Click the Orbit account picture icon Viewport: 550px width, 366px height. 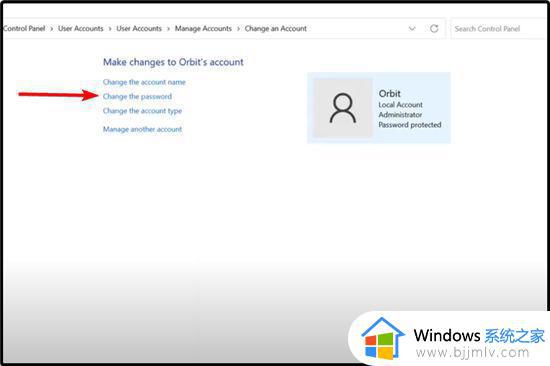coord(343,108)
